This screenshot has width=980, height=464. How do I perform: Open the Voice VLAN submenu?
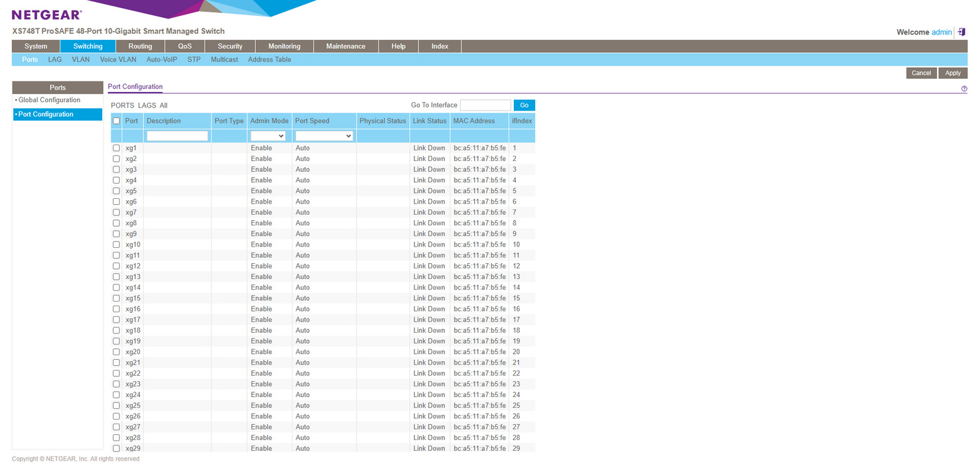click(118, 60)
